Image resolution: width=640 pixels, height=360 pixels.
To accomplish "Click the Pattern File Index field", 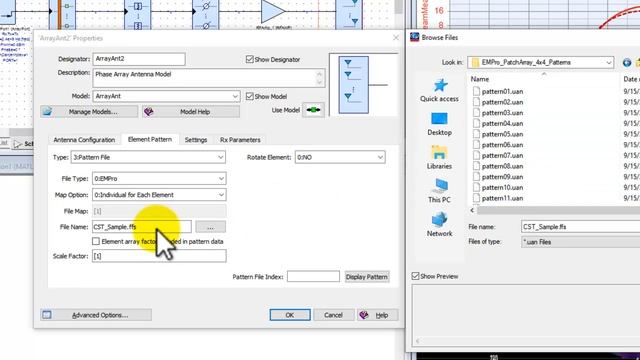I will [313, 276].
